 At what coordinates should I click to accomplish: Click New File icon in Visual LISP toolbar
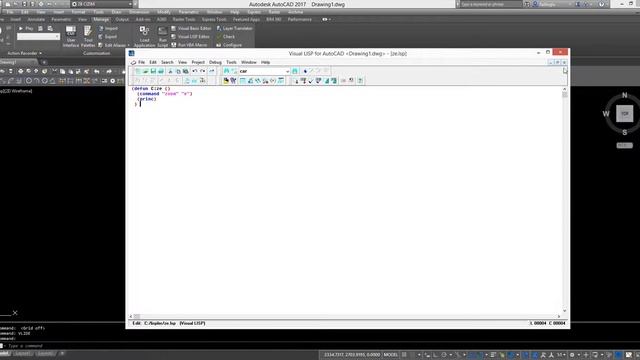[138, 71]
